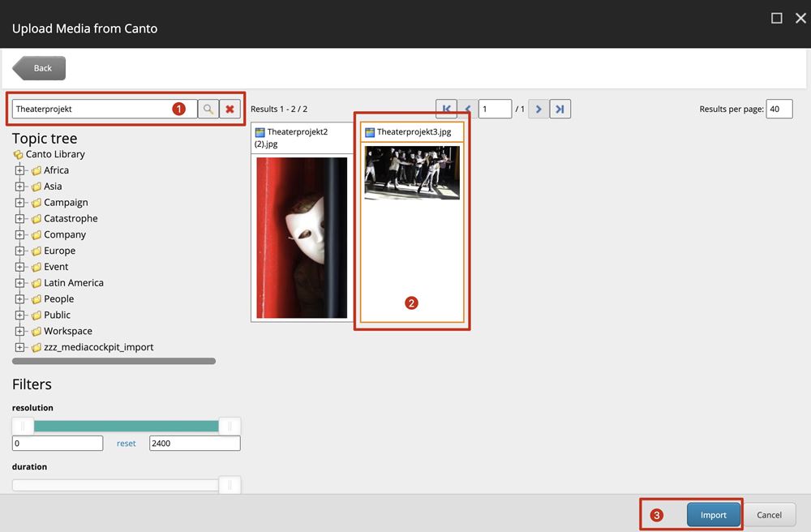Clear search with red X icon

point(230,109)
